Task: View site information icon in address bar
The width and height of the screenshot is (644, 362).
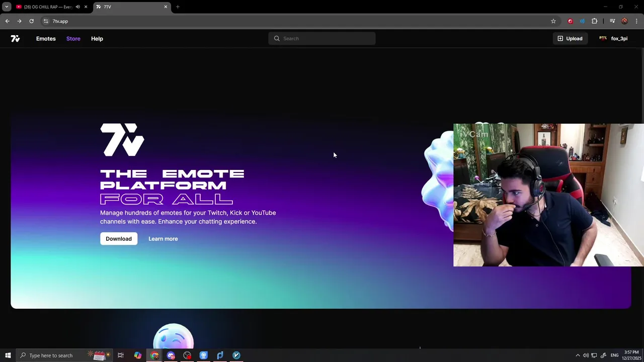Action: click(46, 21)
